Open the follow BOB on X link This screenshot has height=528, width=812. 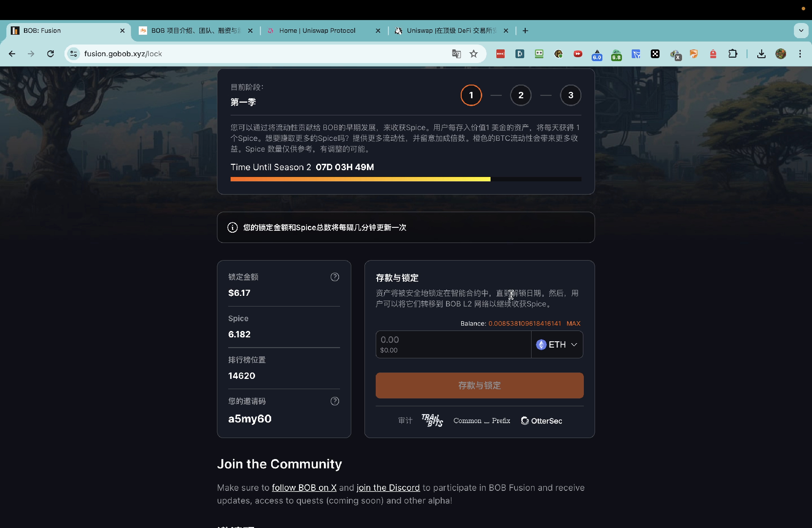[x=304, y=487]
